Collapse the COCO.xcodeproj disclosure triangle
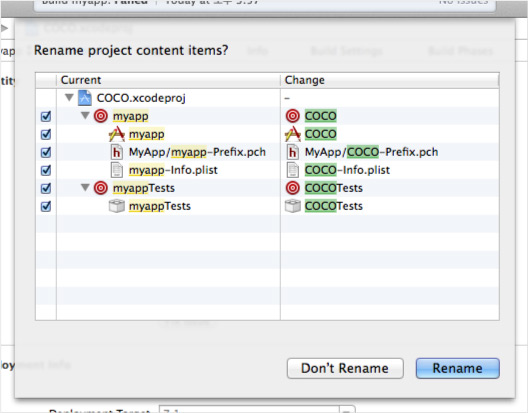 69,98
